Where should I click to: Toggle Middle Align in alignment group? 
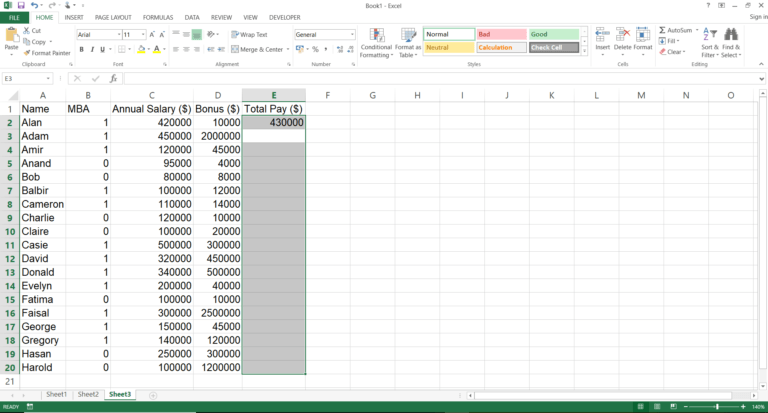click(x=186, y=35)
